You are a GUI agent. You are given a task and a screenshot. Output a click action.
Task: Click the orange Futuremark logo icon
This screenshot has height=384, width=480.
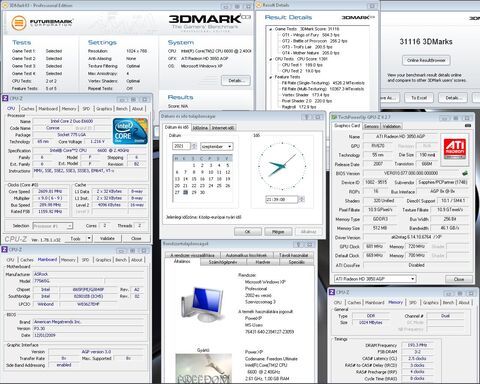point(19,23)
